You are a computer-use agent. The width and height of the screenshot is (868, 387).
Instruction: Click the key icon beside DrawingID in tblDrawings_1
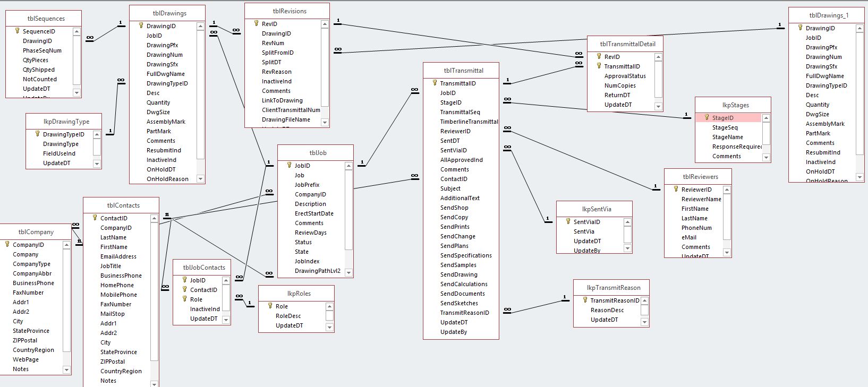[x=800, y=28]
